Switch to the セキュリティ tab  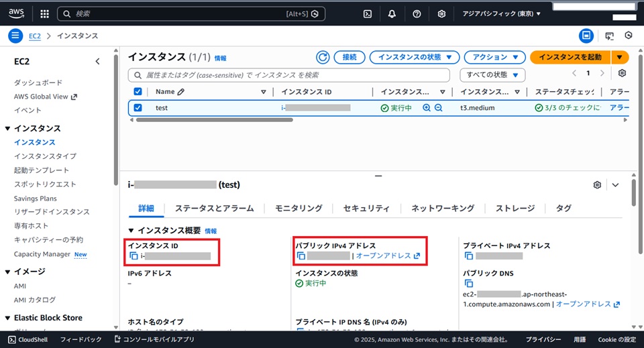366,209
